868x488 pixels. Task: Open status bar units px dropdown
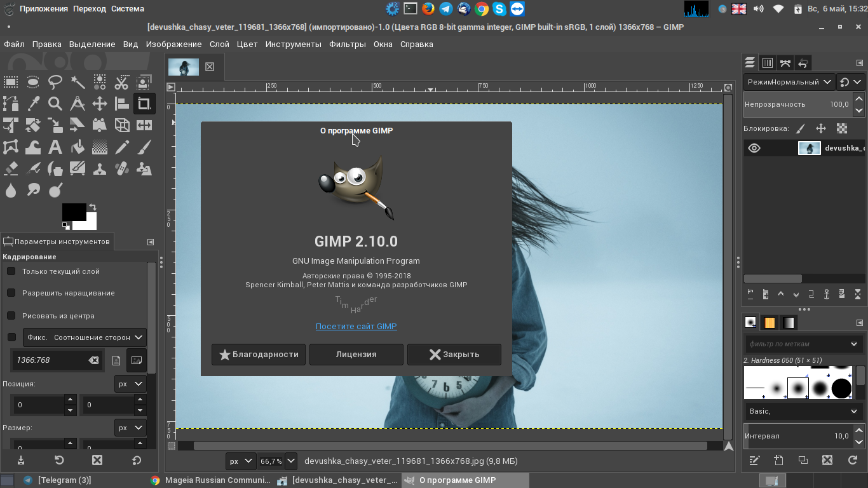[241, 461]
